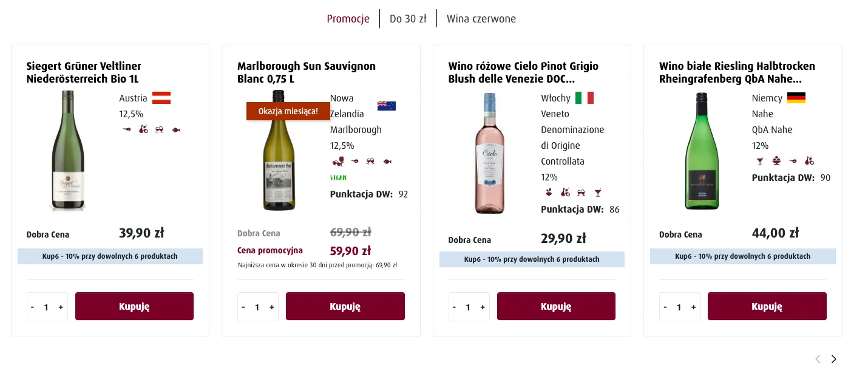This screenshot has height=373, width=868.
Task: Go to previous products with left arrow
Action: click(818, 359)
